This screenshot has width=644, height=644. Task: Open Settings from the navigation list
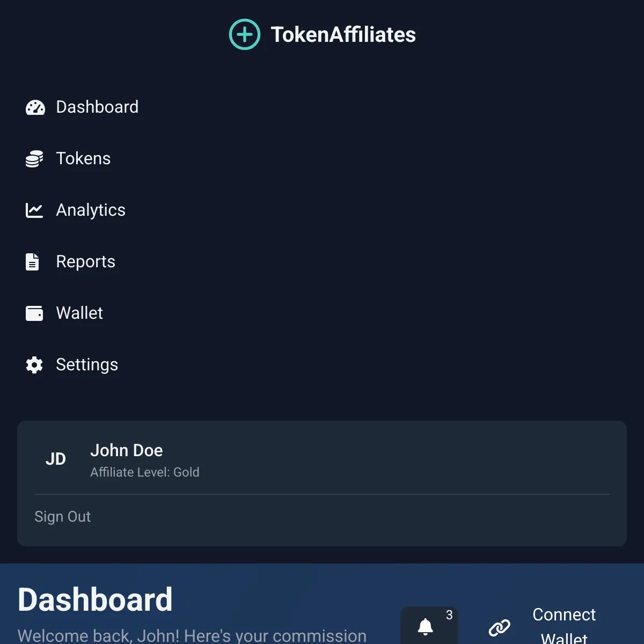coord(87,364)
